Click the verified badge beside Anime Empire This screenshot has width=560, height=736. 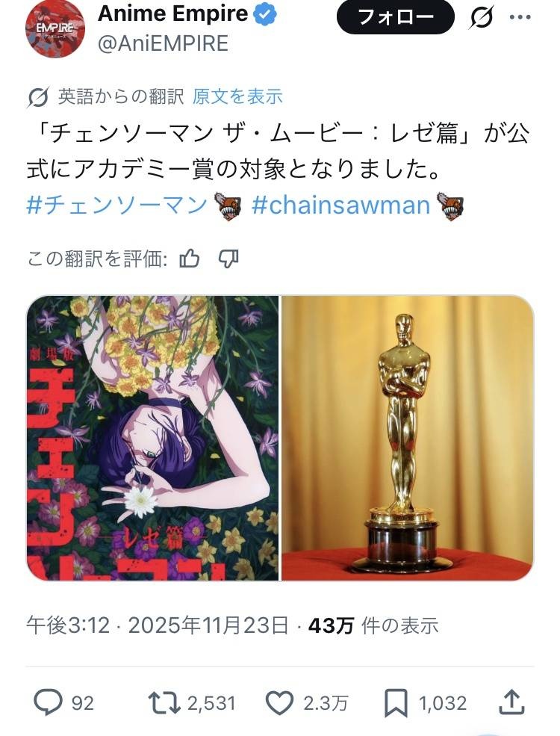(266, 14)
